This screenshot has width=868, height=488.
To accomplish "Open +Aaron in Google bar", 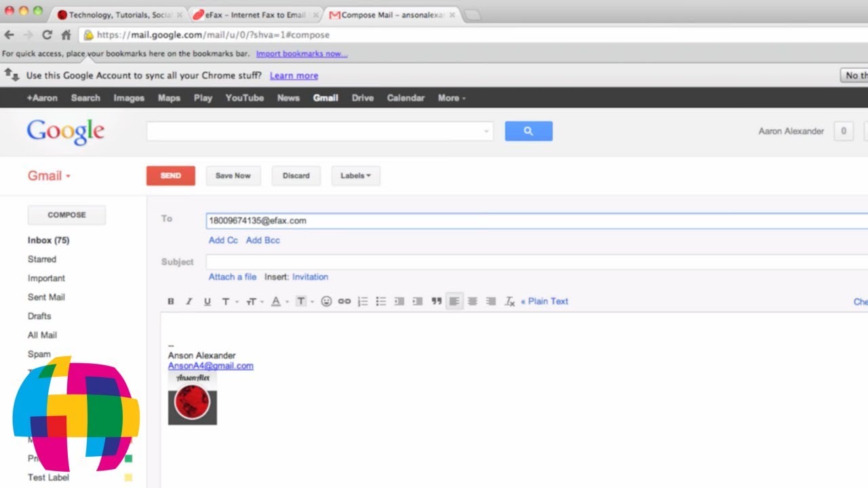I will coord(42,98).
